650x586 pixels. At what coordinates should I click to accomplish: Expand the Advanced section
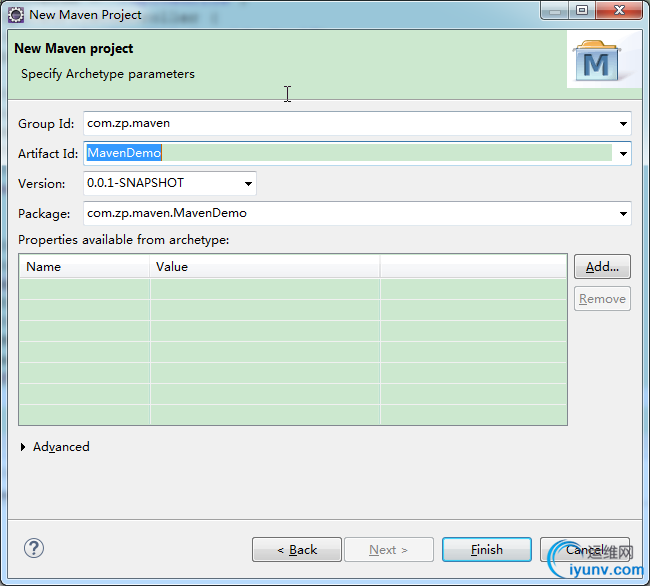[x=23, y=447]
